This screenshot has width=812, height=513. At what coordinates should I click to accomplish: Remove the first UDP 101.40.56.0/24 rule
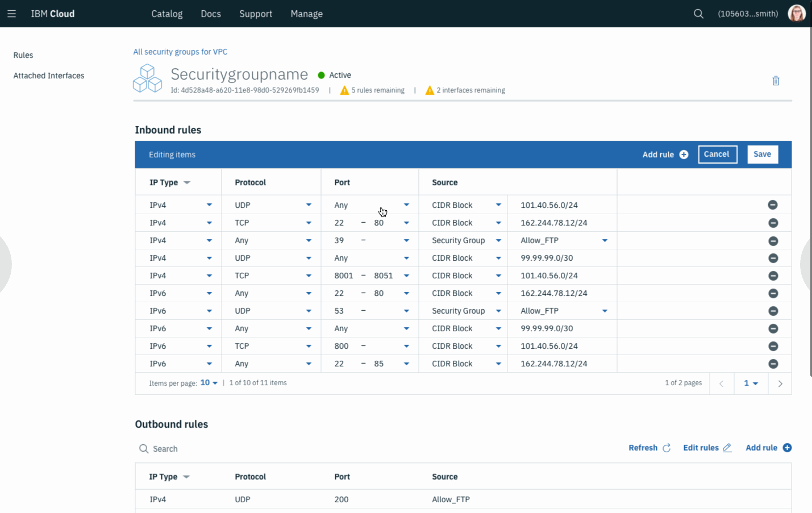tap(773, 205)
